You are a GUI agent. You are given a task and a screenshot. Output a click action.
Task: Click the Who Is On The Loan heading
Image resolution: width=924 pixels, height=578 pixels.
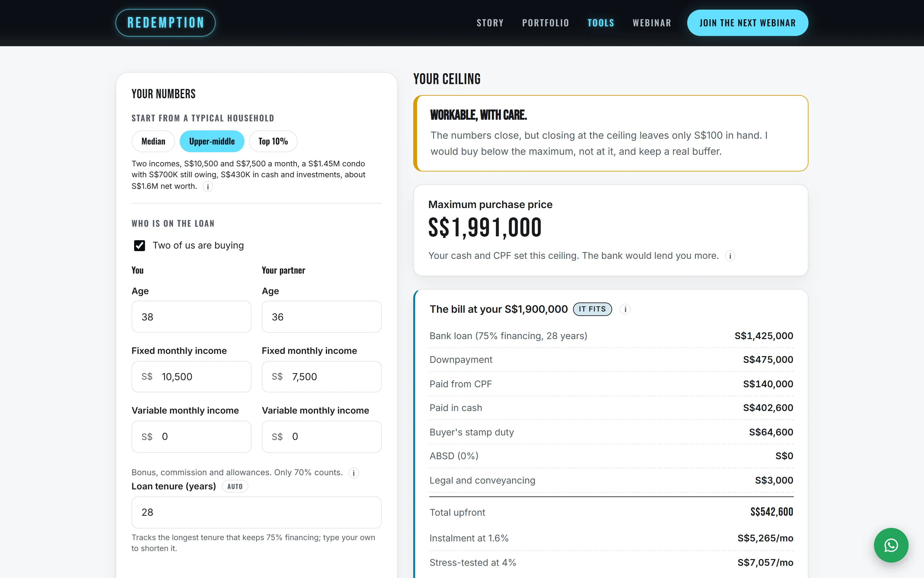click(173, 223)
